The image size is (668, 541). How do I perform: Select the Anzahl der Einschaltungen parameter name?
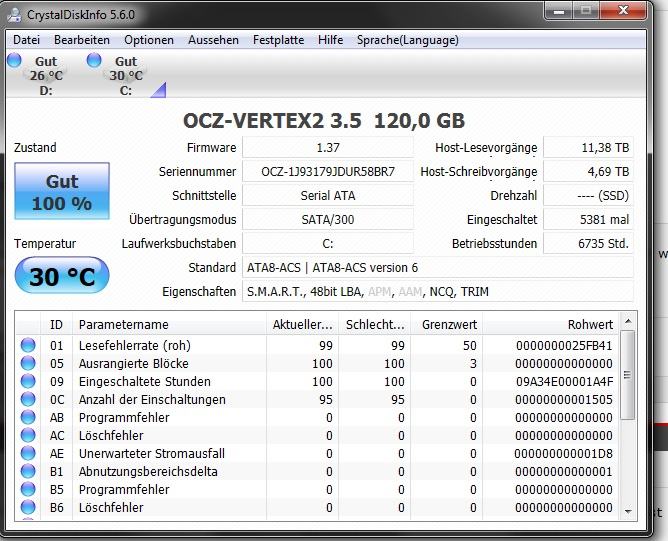[x=152, y=400]
